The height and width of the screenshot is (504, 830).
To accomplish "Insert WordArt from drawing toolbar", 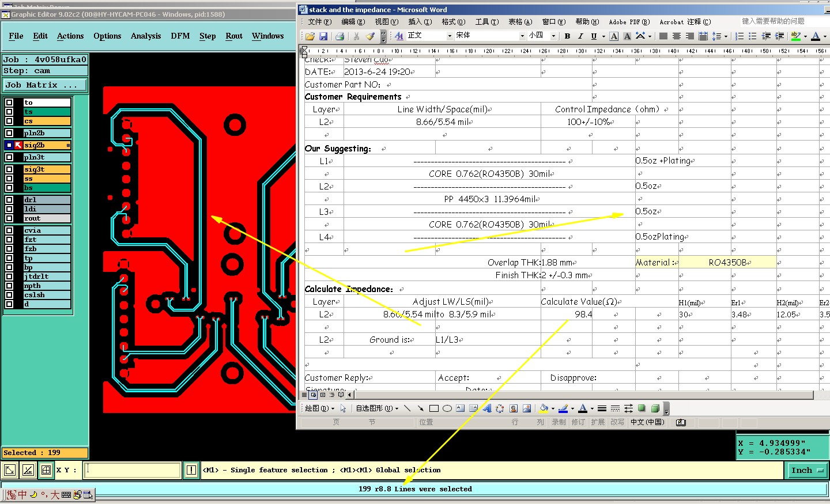I will pos(487,408).
